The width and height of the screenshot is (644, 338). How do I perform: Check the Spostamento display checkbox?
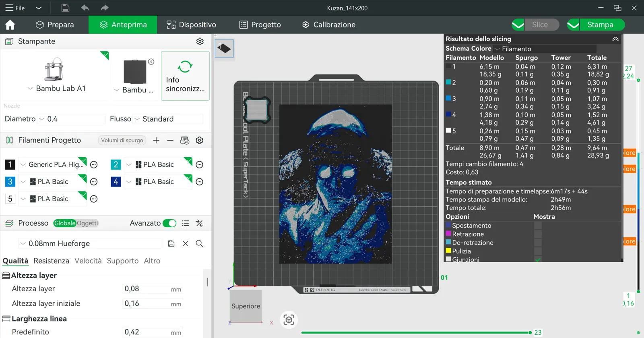(538, 226)
